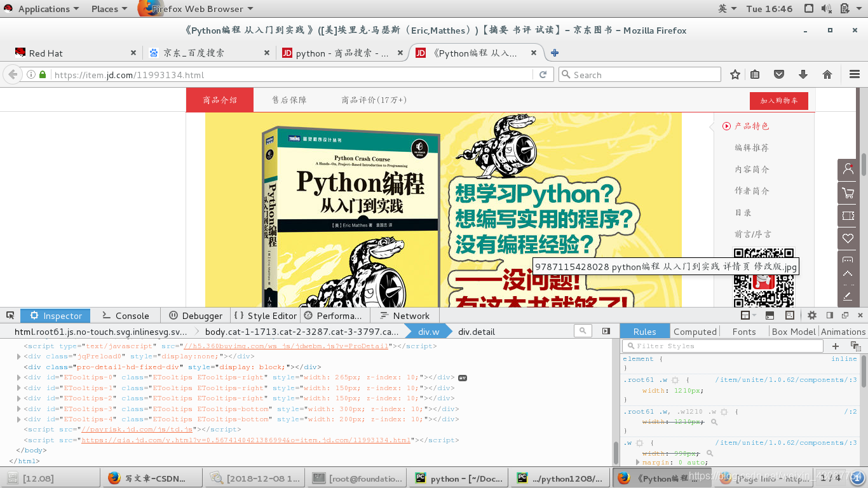The width and height of the screenshot is (868, 488).
Task: Expand the ETooltips-2 div node
Action: 18,398
